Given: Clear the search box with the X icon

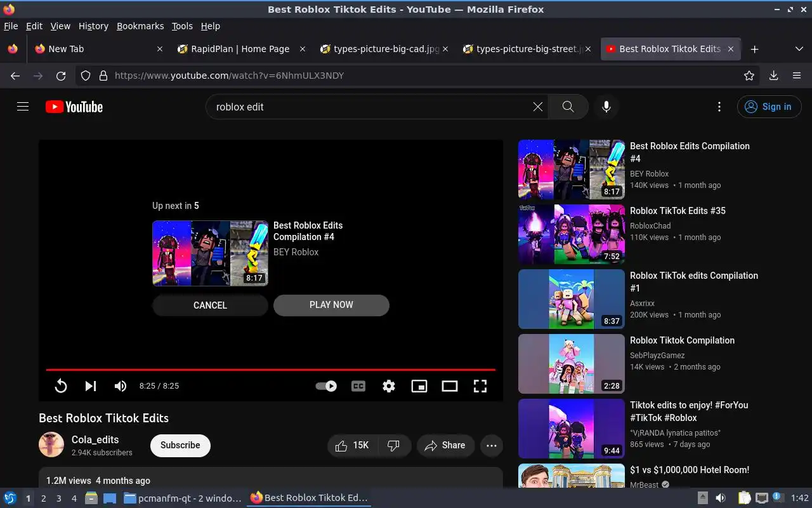Looking at the screenshot, I should point(538,107).
